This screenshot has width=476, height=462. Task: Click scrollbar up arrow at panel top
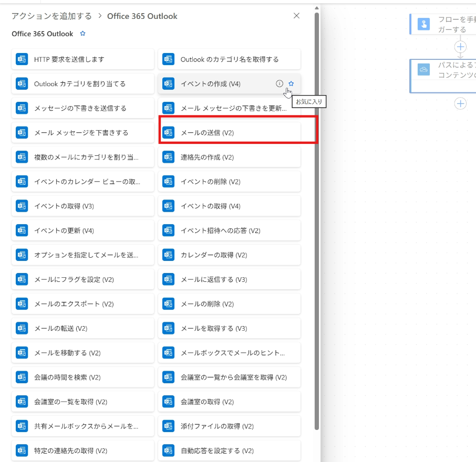pos(316,8)
